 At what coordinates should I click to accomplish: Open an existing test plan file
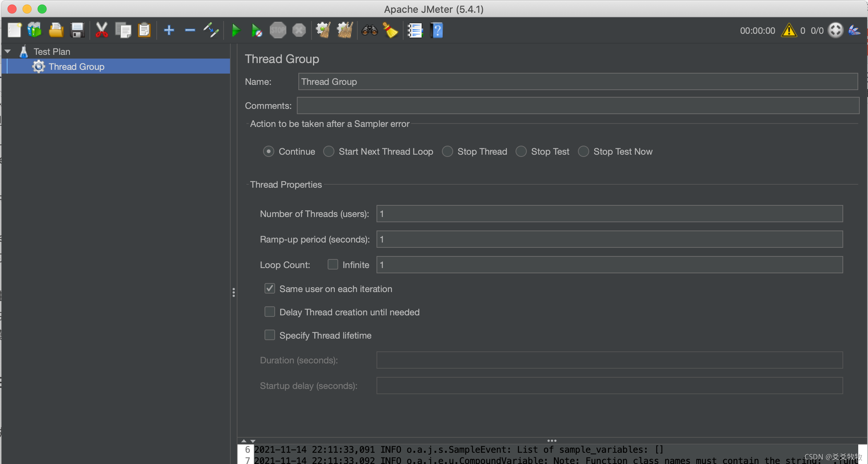tap(56, 30)
